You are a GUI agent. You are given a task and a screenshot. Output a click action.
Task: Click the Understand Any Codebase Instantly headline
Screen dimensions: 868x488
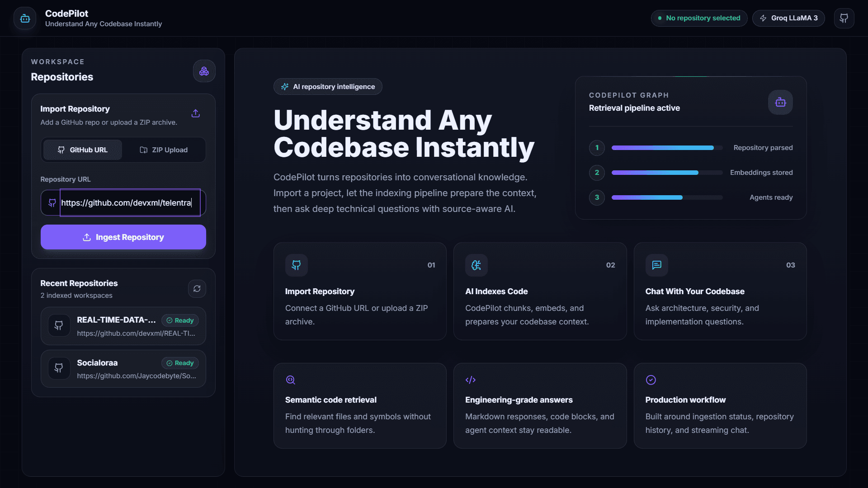[404, 134]
